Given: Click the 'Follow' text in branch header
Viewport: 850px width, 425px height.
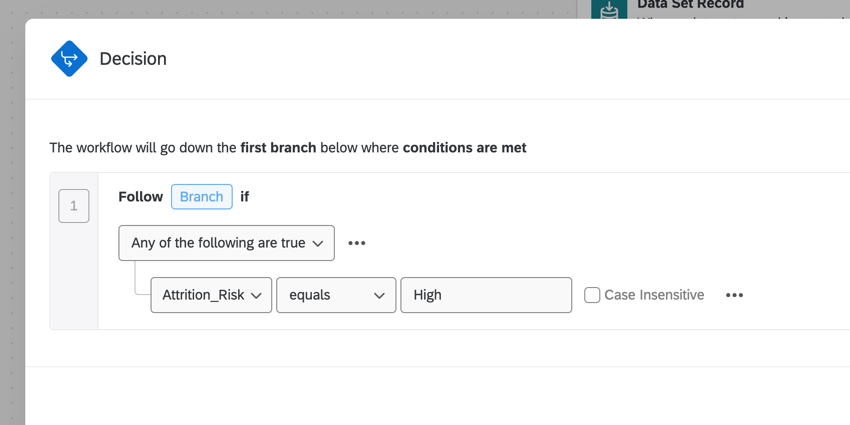Looking at the screenshot, I should [x=140, y=197].
